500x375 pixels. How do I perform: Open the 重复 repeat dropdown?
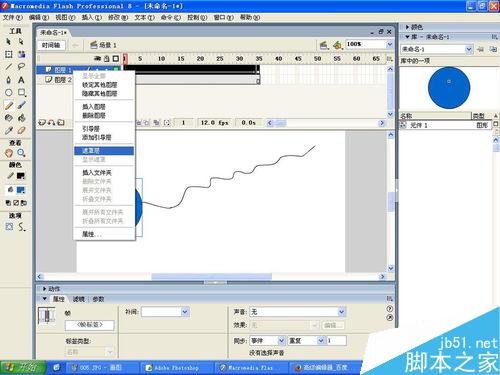[321, 341]
